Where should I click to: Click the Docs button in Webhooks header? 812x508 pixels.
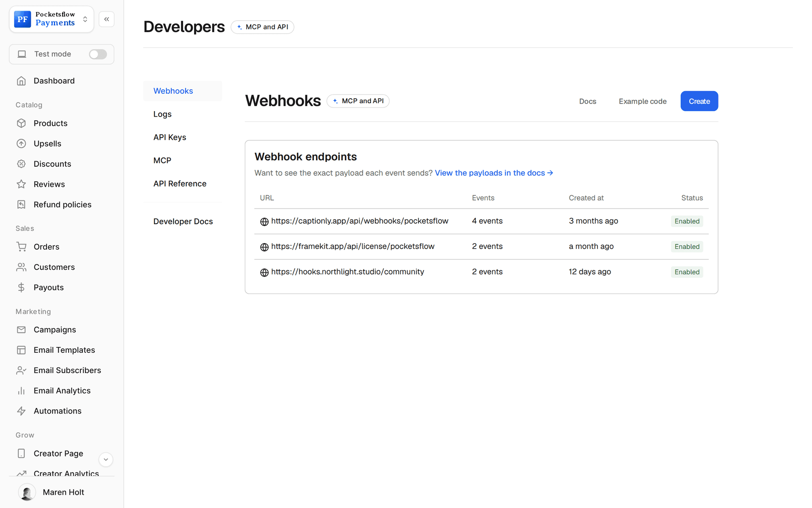click(588, 101)
